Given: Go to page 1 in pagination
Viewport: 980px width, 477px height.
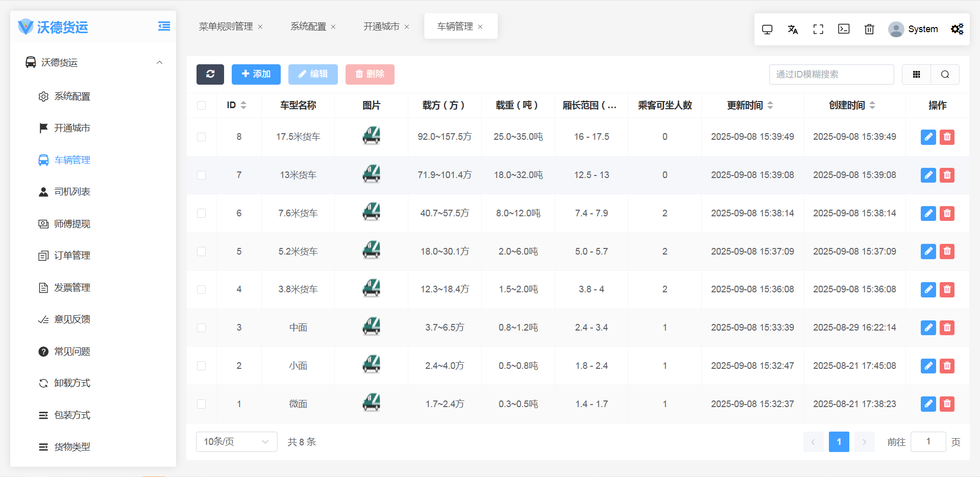Looking at the screenshot, I should tap(839, 442).
